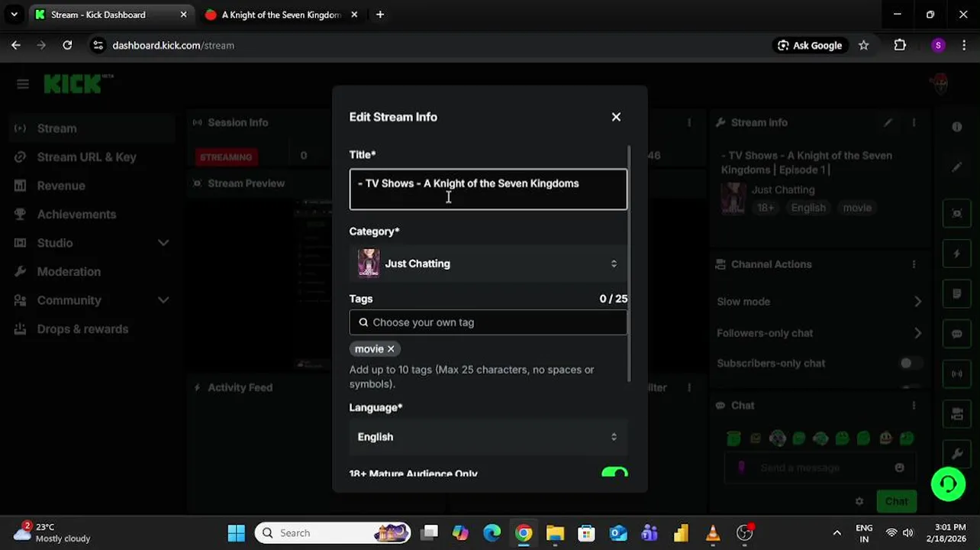Viewport: 980px width, 550px height.
Task: Click the Stream Info panel's Just Chatting thumbnail
Action: point(733,198)
